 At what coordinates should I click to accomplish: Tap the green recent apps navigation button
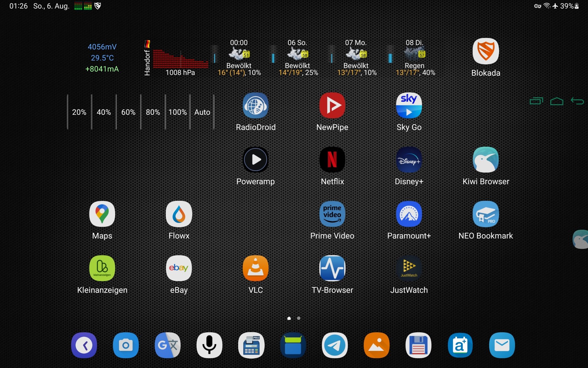tap(536, 101)
